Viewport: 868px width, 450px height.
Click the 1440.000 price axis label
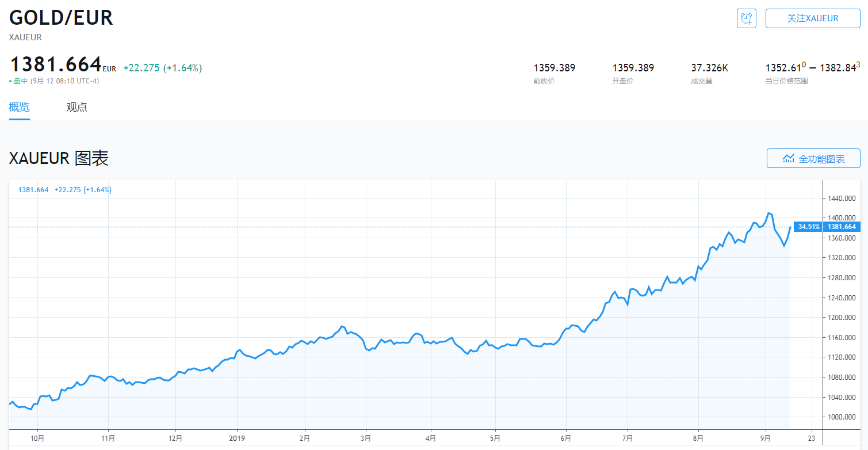coord(843,198)
